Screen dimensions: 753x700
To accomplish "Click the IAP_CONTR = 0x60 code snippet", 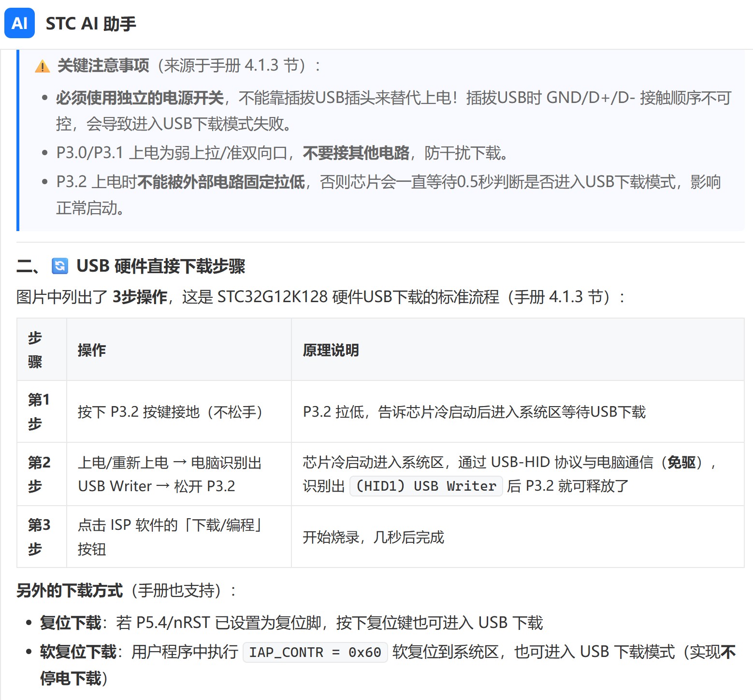I will click(x=315, y=652).
